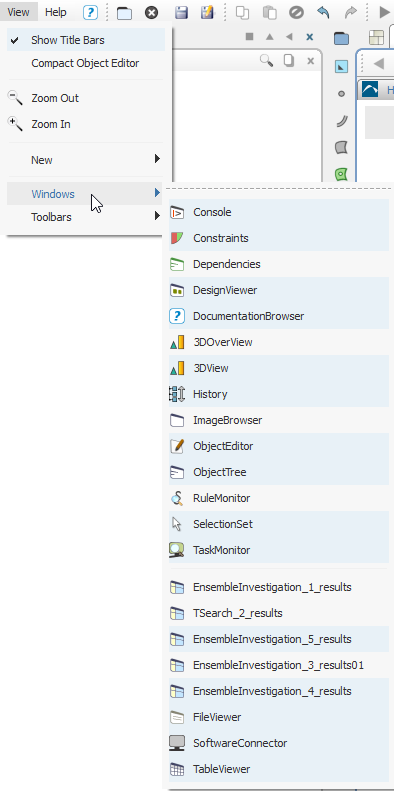Image resolution: width=394 pixels, height=791 pixels.
Task: Click the blue curve tab in the right panel
Action: tap(370, 89)
